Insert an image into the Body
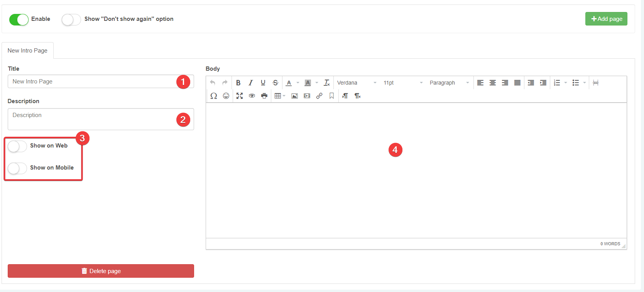644x292 pixels. (294, 96)
